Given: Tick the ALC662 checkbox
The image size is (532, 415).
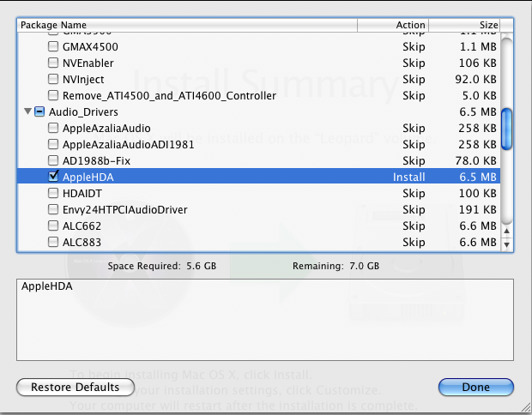Looking at the screenshot, I should 53,226.
